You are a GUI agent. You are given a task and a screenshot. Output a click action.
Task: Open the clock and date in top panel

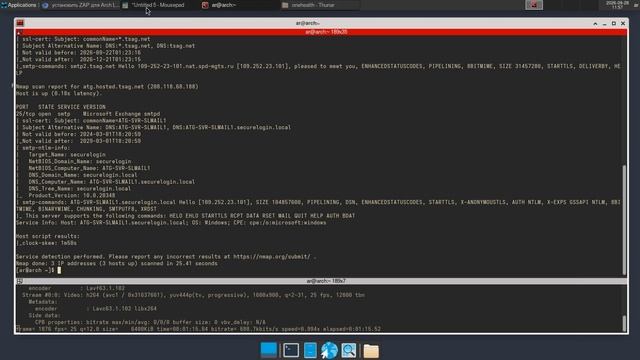[x=617, y=5]
